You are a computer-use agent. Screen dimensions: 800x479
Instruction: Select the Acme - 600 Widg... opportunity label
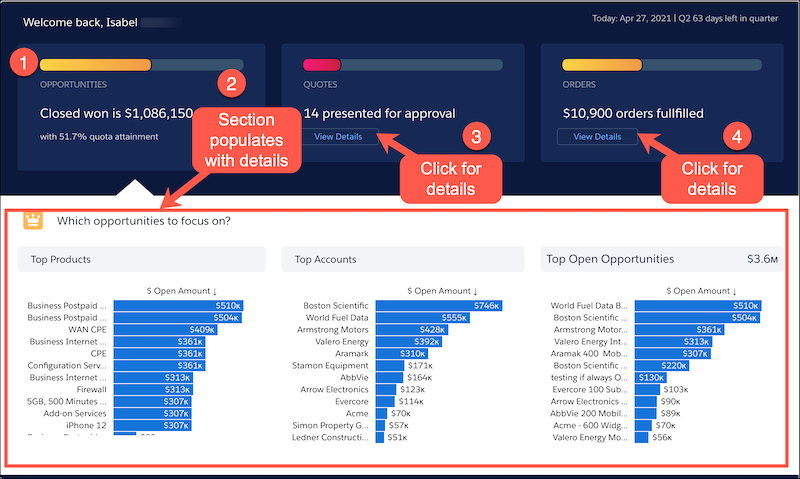point(591,425)
